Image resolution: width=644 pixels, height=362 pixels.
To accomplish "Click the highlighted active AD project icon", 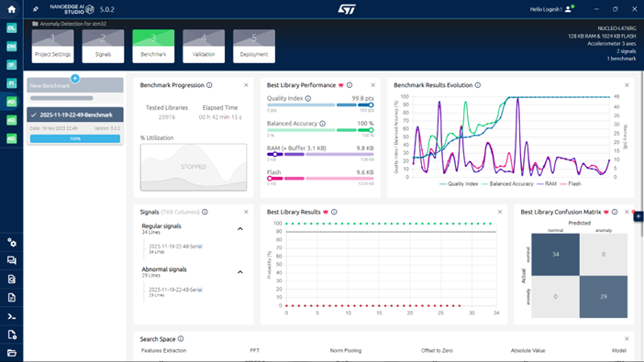I will [12, 102].
